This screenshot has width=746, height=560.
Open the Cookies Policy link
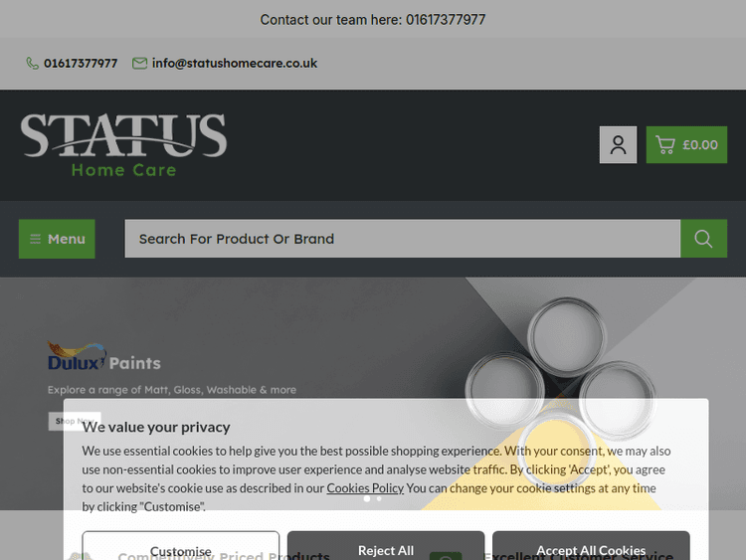(x=365, y=488)
